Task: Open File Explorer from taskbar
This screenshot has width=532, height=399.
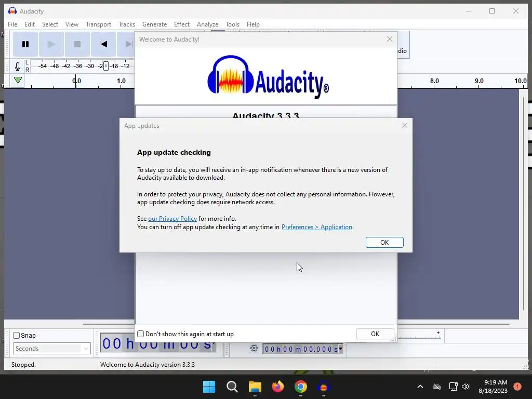Action: tap(255, 387)
